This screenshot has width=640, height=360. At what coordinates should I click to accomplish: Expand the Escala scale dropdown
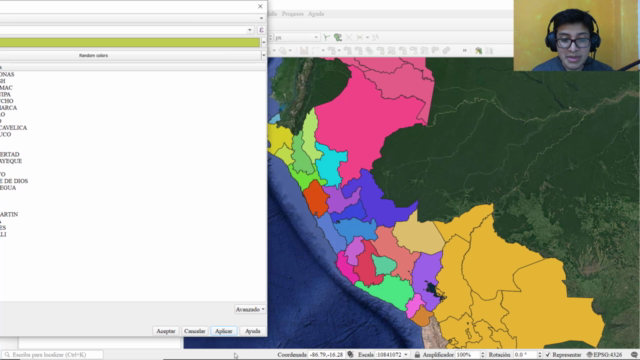[406, 355]
